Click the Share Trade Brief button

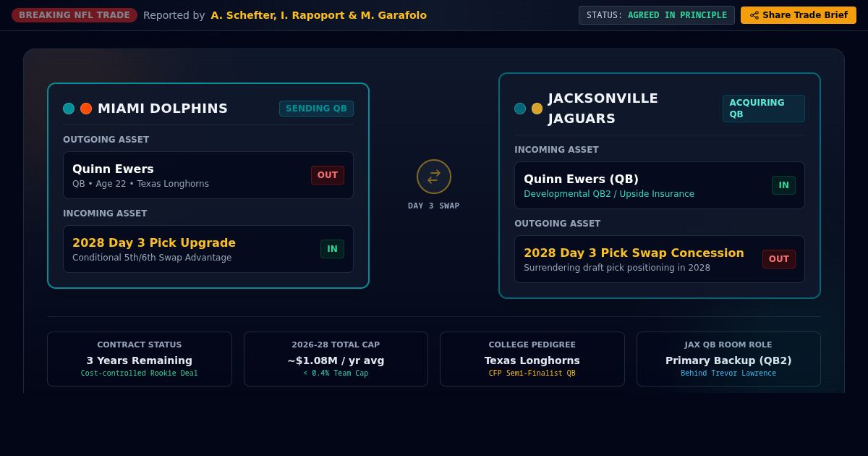click(799, 15)
